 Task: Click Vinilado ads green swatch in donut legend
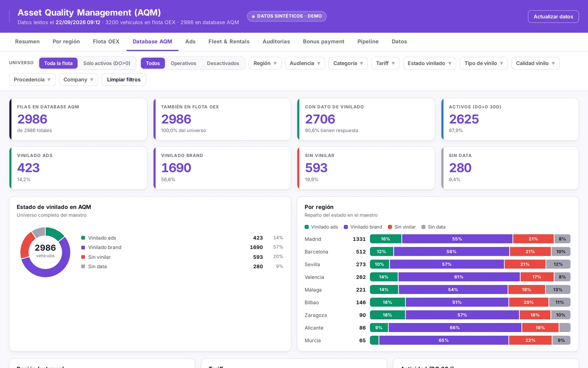pyautogui.click(x=83, y=238)
